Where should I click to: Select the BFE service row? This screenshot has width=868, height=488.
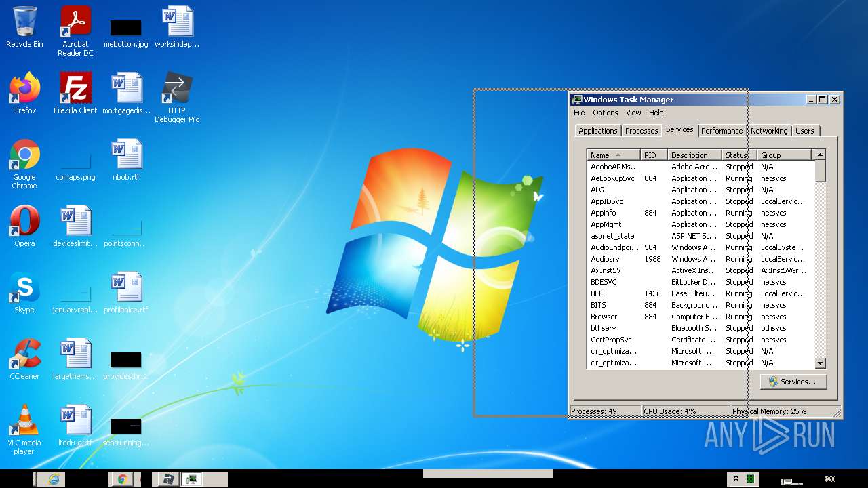click(701, 293)
